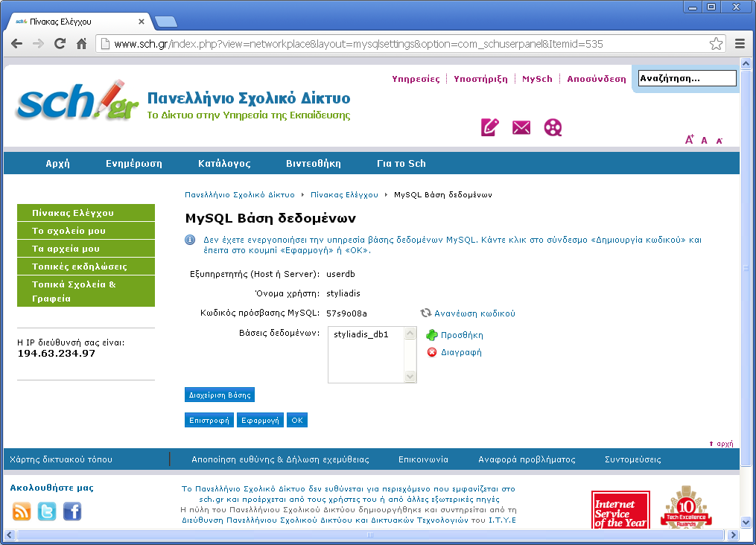Open the pink mail envelope icon
Viewport: 756px width, 545px height.
pyautogui.click(x=521, y=128)
